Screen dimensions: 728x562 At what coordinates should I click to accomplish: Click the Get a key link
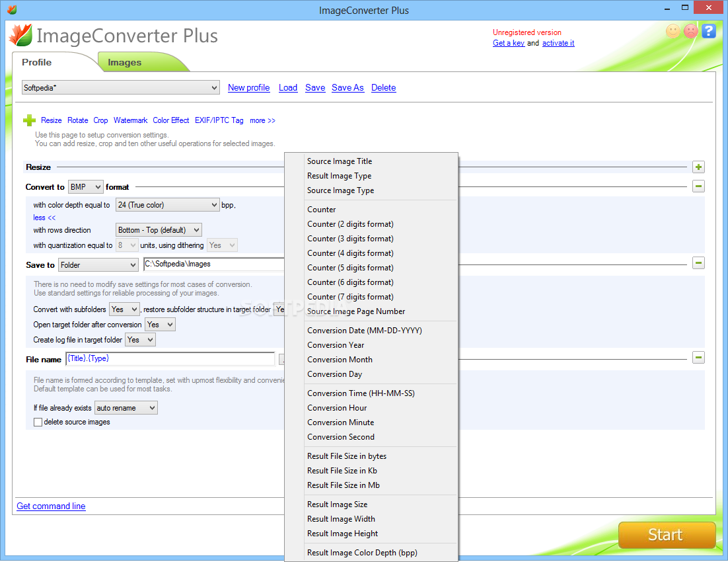tap(509, 43)
